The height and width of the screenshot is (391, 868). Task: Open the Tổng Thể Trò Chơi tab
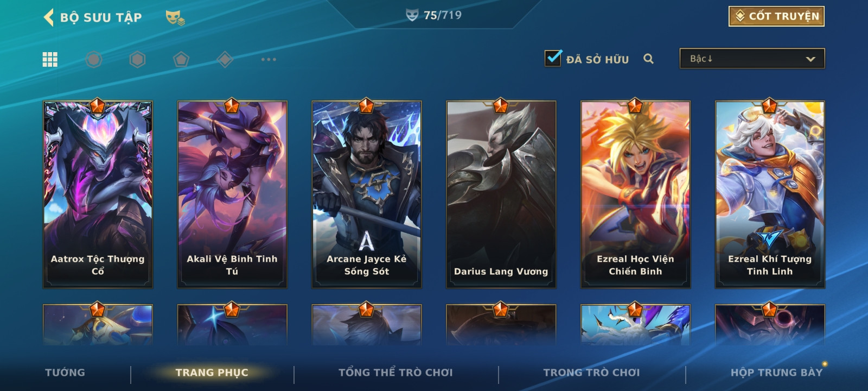395,373
